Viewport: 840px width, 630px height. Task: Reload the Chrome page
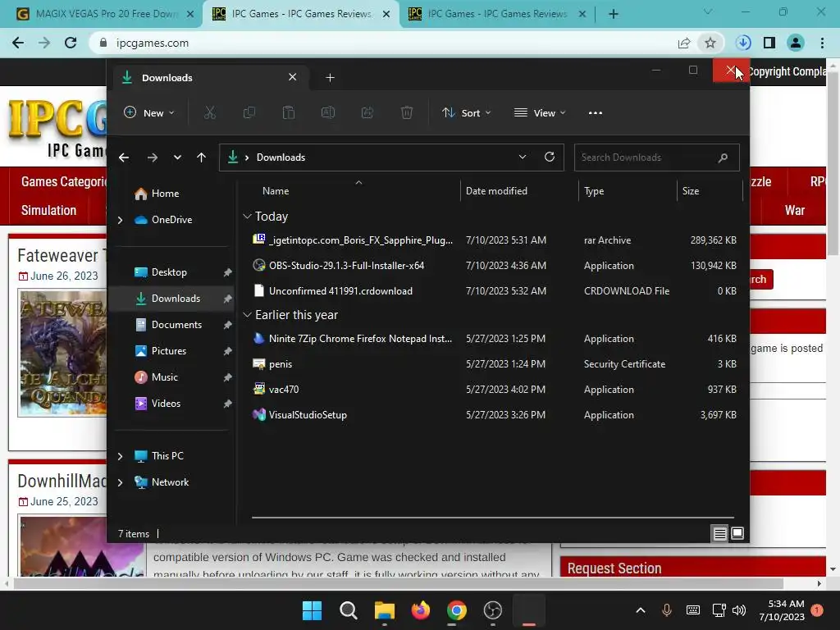point(71,43)
